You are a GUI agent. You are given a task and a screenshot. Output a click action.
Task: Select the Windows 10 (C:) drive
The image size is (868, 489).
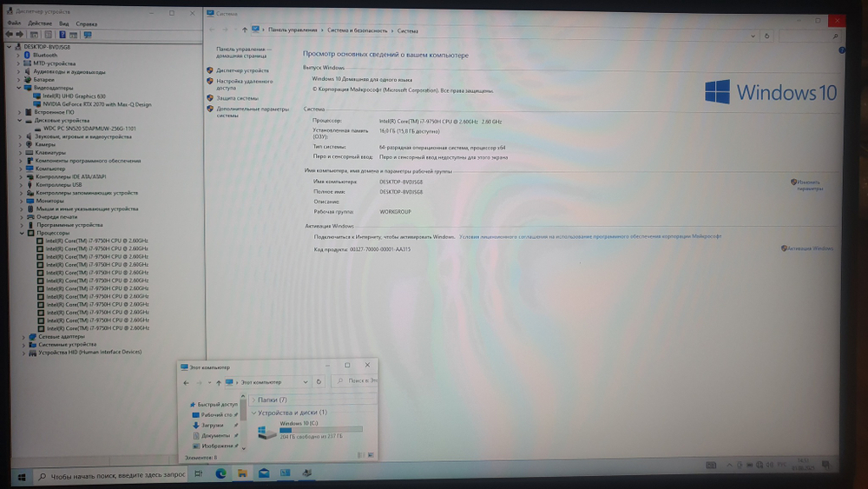[310, 430]
